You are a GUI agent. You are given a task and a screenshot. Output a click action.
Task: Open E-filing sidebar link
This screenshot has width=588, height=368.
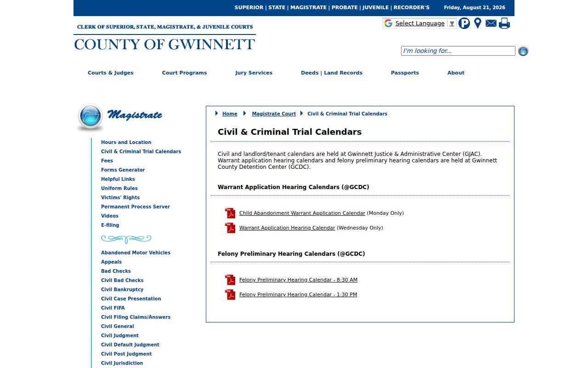(110, 225)
